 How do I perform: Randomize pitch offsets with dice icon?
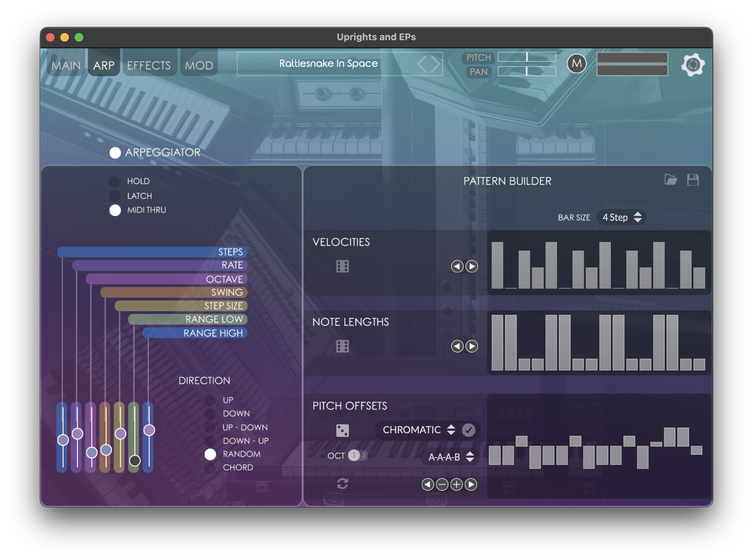click(x=342, y=430)
